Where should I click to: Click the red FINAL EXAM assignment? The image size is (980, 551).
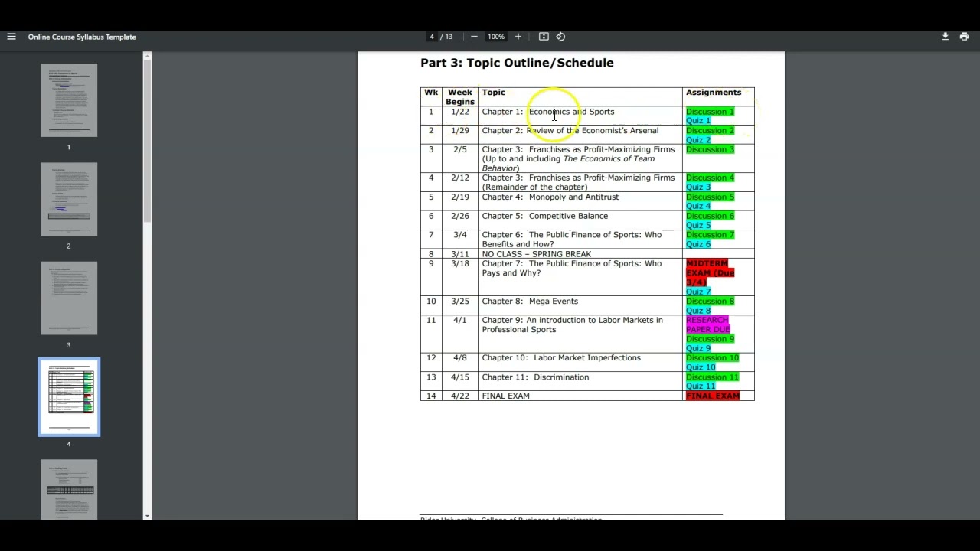[713, 396]
